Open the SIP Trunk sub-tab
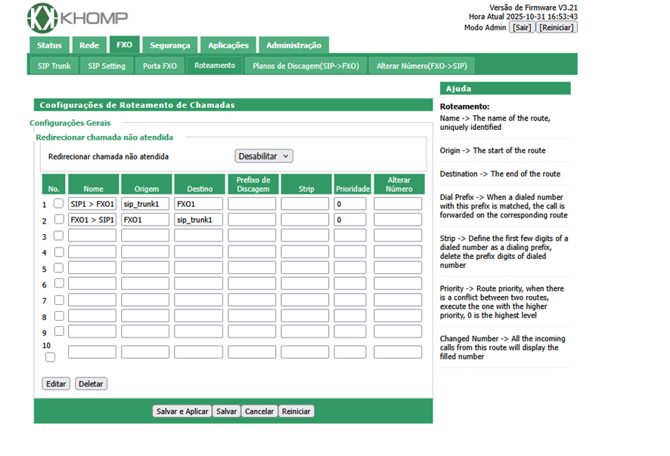This screenshot has width=670, height=456. [53, 66]
